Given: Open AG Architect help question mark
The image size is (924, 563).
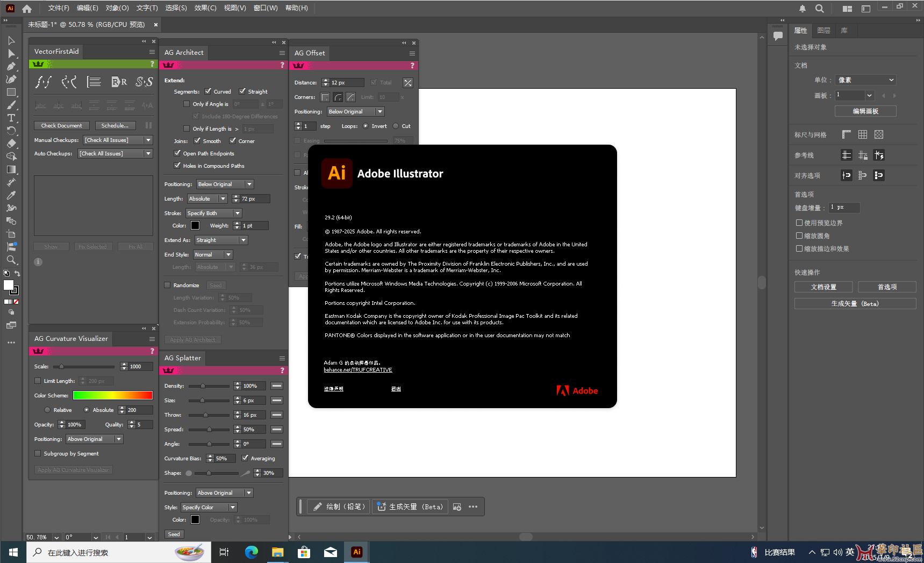Looking at the screenshot, I should pos(282,65).
